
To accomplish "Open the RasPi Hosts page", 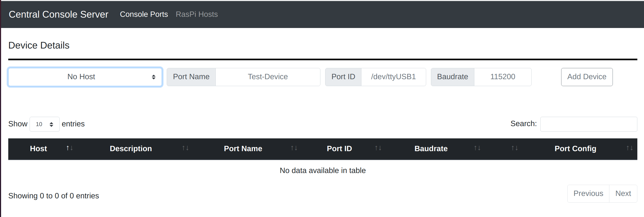I will tap(197, 14).
